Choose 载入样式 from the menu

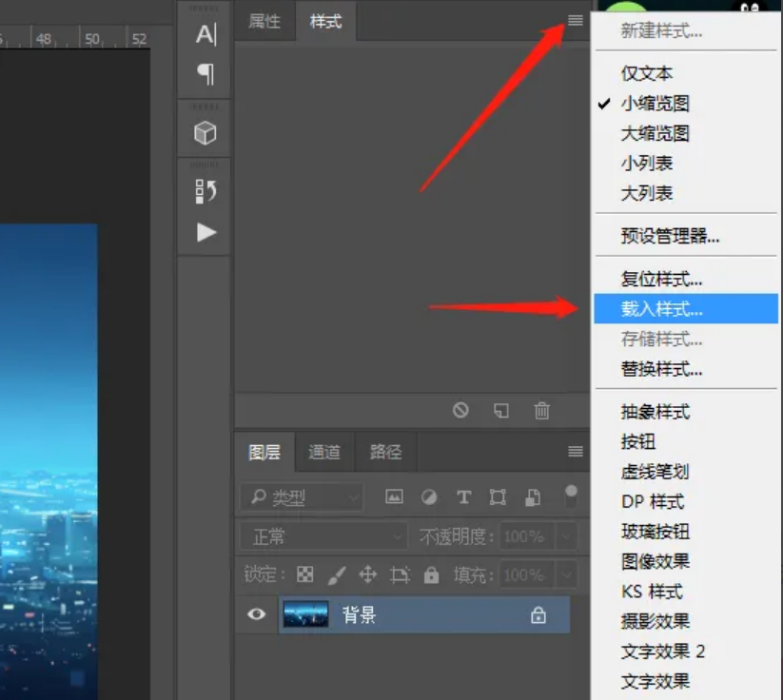pos(658,308)
